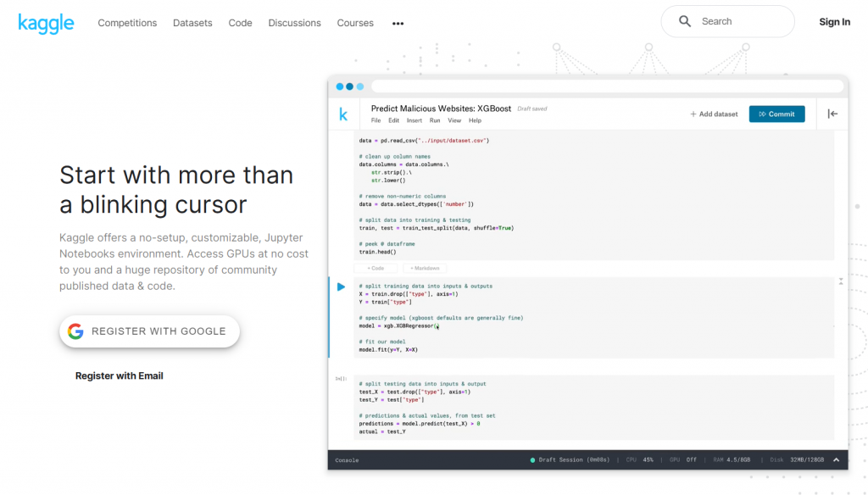Click the notebook title Predict Malicious Websites

[x=441, y=108]
